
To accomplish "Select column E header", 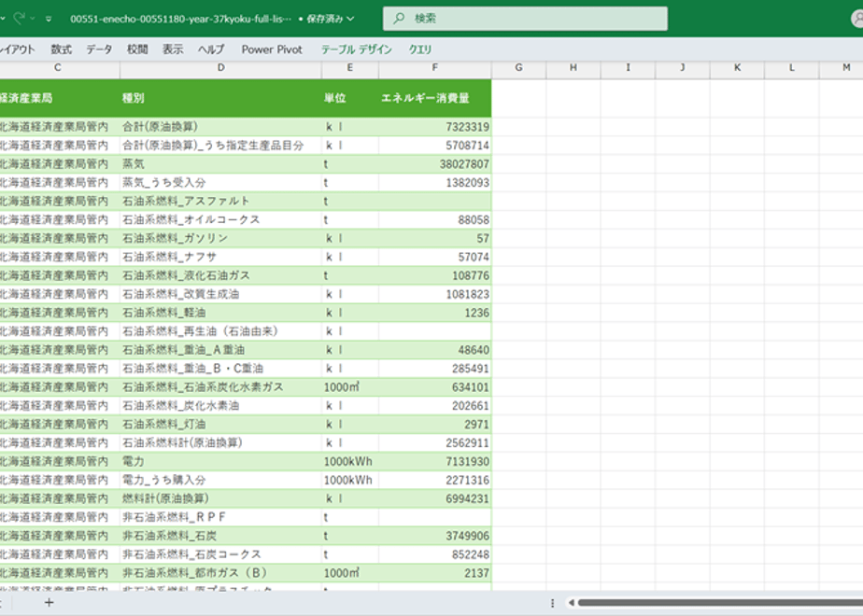I will 350,67.
